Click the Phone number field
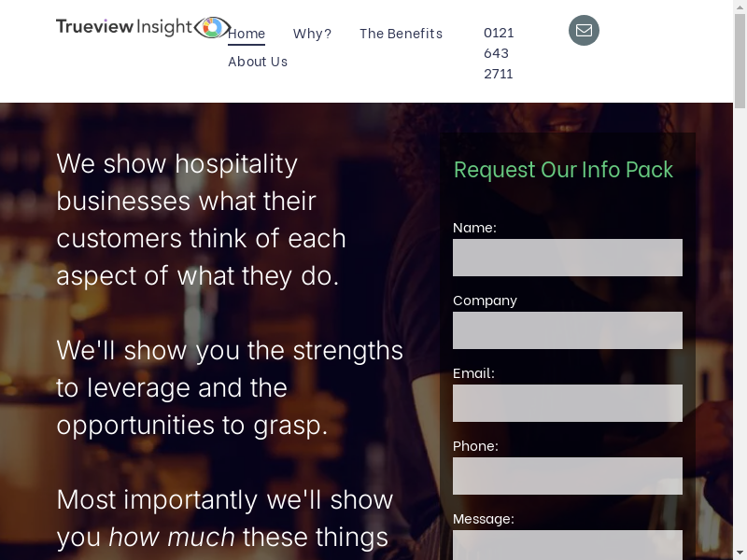This screenshot has width=747, height=560. (568, 476)
